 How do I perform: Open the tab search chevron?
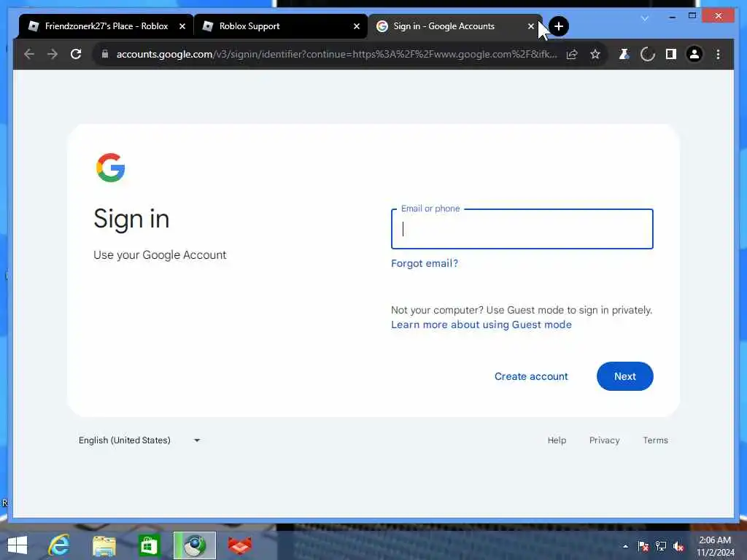click(x=645, y=18)
